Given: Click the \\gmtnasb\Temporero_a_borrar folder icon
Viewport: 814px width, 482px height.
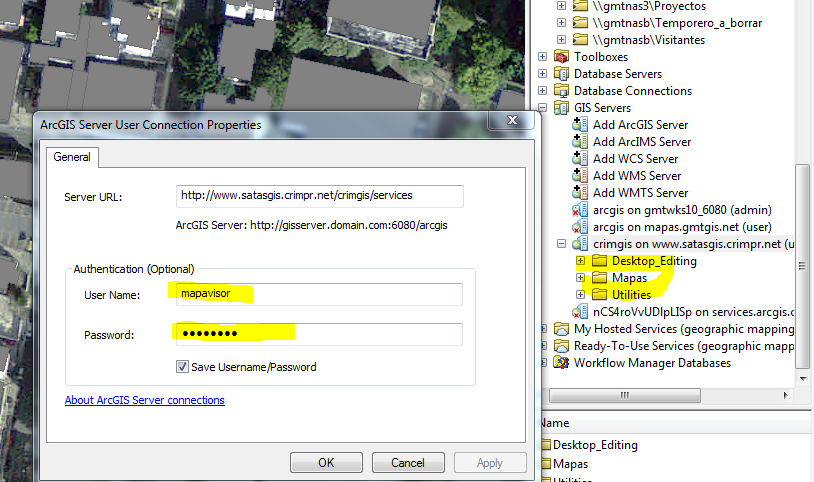Looking at the screenshot, I should pyautogui.click(x=580, y=23).
